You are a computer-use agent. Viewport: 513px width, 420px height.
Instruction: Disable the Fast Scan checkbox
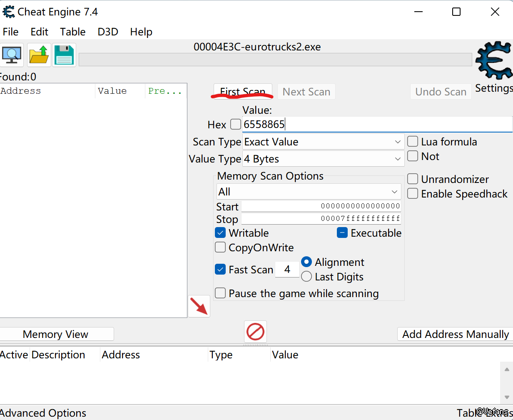tap(220, 270)
